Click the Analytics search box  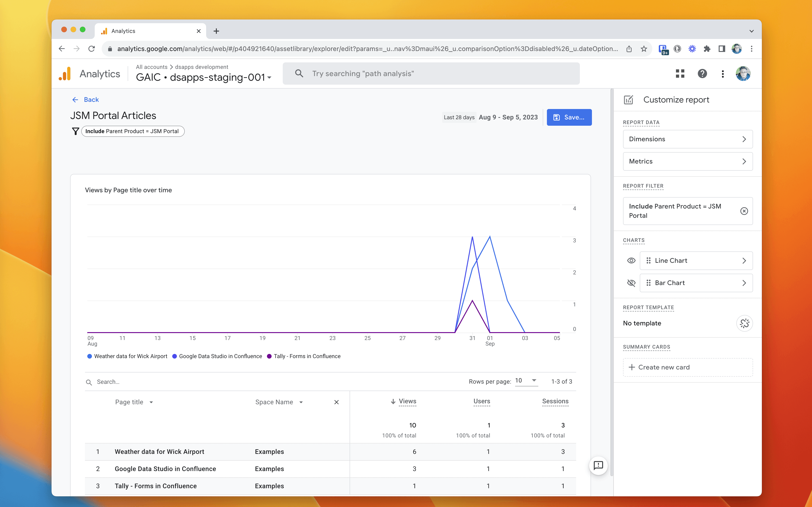click(x=431, y=74)
